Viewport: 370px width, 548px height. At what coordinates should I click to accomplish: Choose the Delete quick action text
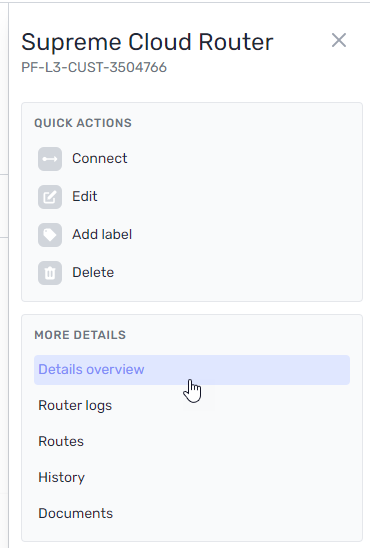[x=93, y=272]
